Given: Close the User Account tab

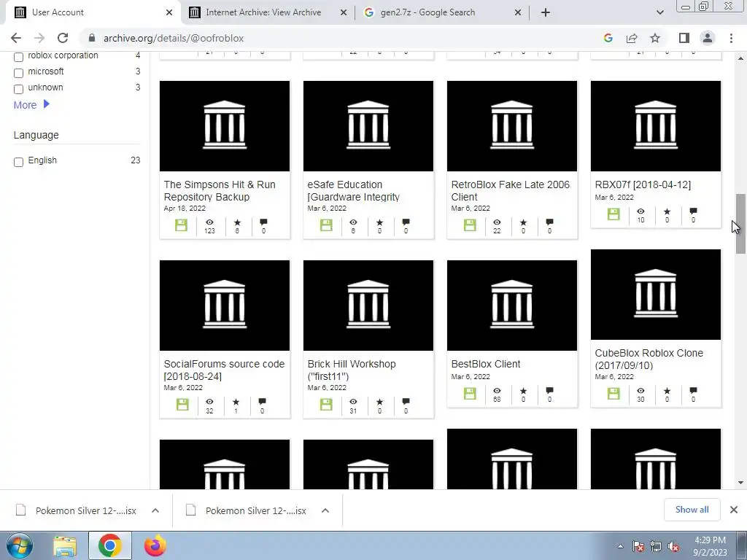Looking at the screenshot, I should [169, 12].
